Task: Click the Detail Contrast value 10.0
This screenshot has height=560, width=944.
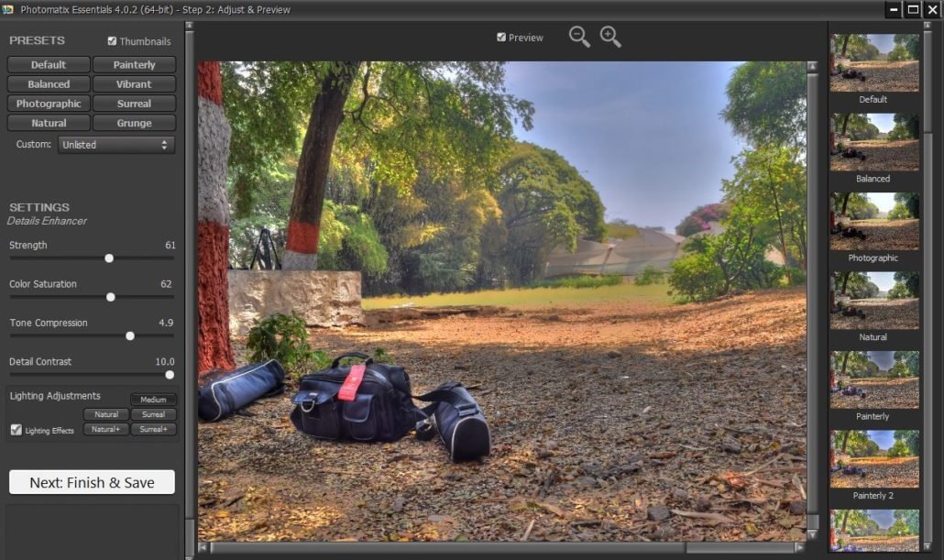Action: pos(165,361)
